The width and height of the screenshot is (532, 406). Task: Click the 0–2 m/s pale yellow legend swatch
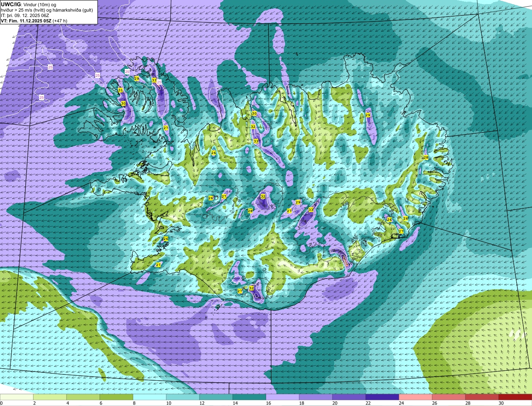(x=17, y=397)
